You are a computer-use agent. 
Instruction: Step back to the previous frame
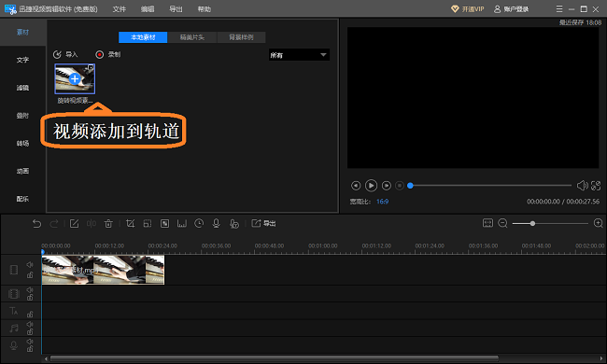tap(356, 186)
